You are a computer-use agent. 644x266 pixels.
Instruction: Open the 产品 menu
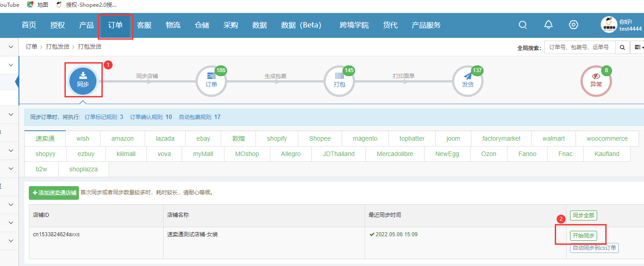click(x=87, y=25)
